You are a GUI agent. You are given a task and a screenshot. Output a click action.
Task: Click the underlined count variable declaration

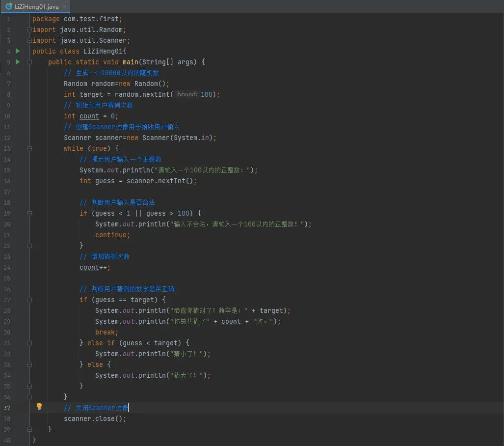[x=89, y=116]
